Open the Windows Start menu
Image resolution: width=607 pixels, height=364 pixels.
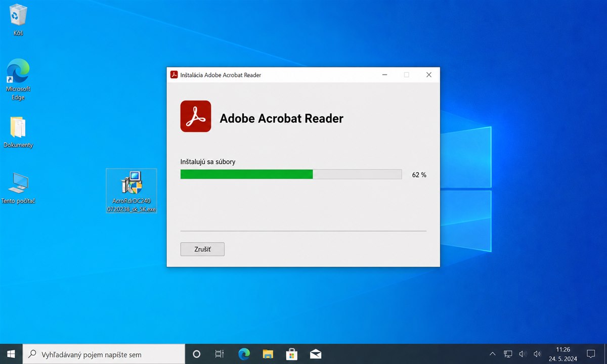pyautogui.click(x=11, y=354)
